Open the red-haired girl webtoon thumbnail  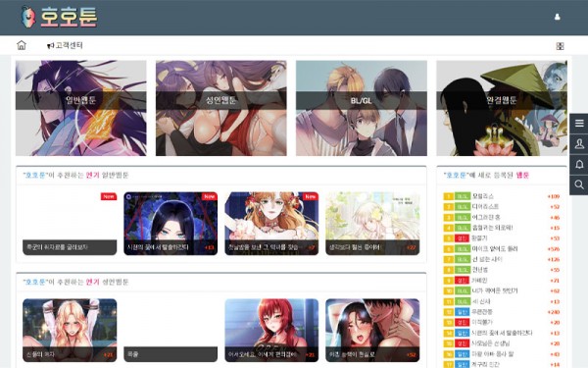[x=271, y=330]
